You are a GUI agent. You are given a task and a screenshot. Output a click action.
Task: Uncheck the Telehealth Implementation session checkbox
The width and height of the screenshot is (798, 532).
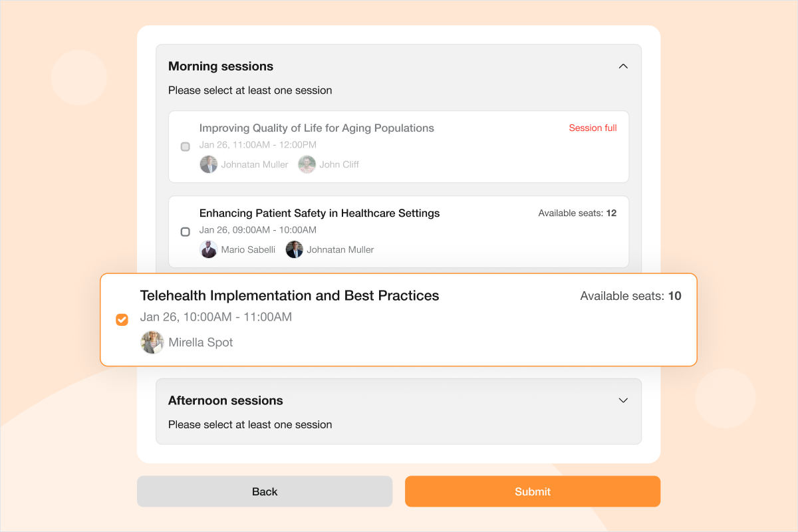122,320
